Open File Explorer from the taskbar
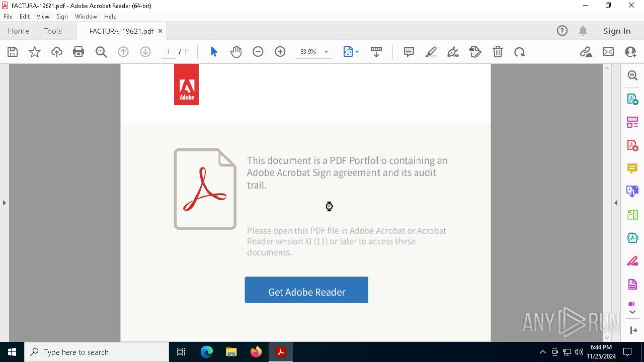 [231, 352]
